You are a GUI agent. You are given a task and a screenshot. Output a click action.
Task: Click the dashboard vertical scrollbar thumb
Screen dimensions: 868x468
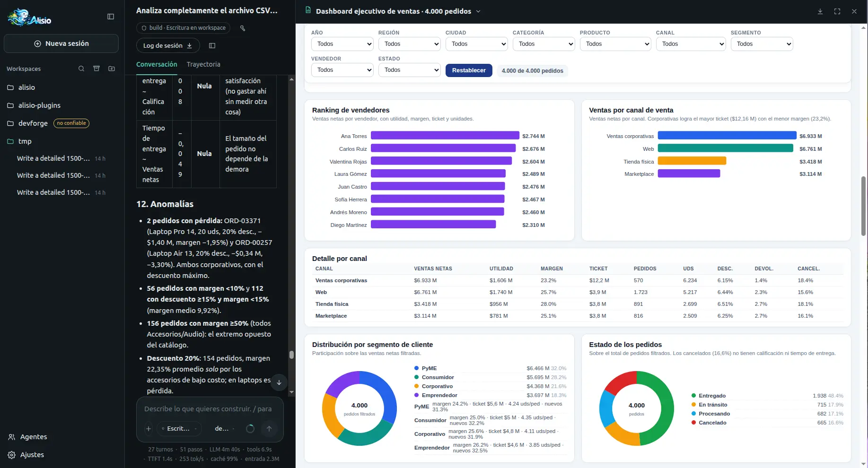(863, 206)
